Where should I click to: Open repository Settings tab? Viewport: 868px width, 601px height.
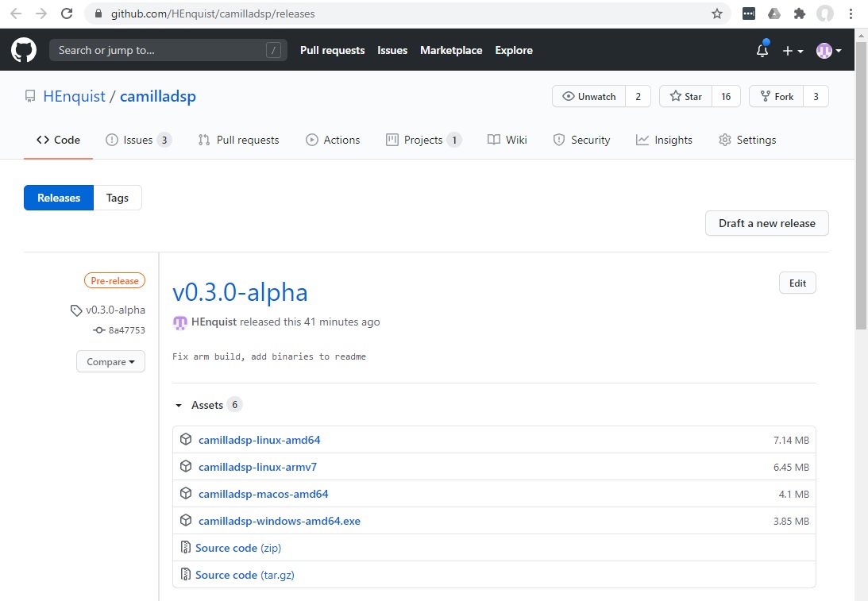[x=747, y=140]
